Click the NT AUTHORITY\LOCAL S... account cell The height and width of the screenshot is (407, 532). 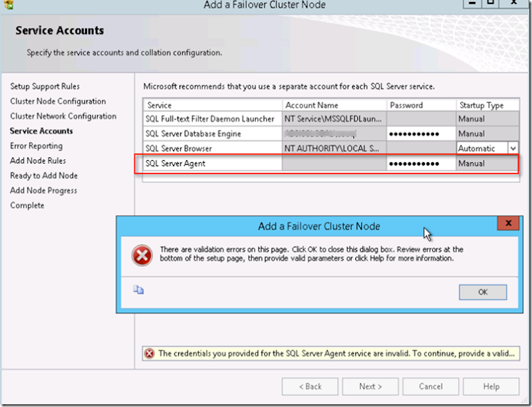(334, 148)
